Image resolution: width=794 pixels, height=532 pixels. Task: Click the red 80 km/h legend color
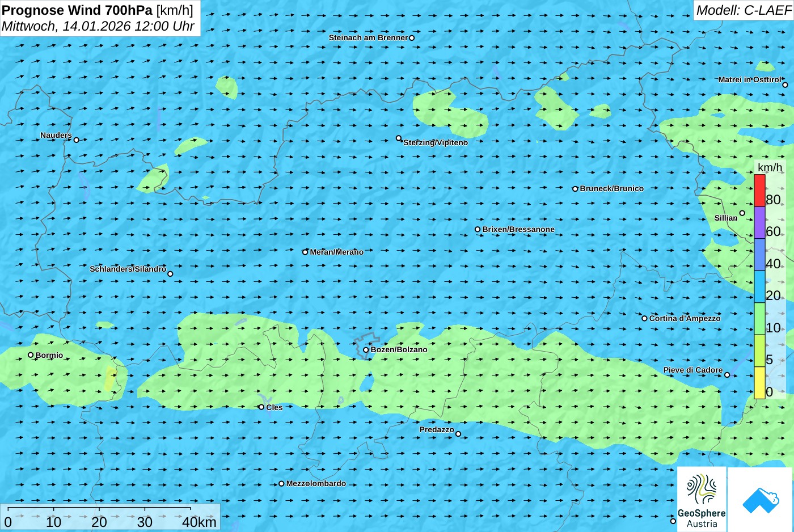pyautogui.click(x=759, y=191)
